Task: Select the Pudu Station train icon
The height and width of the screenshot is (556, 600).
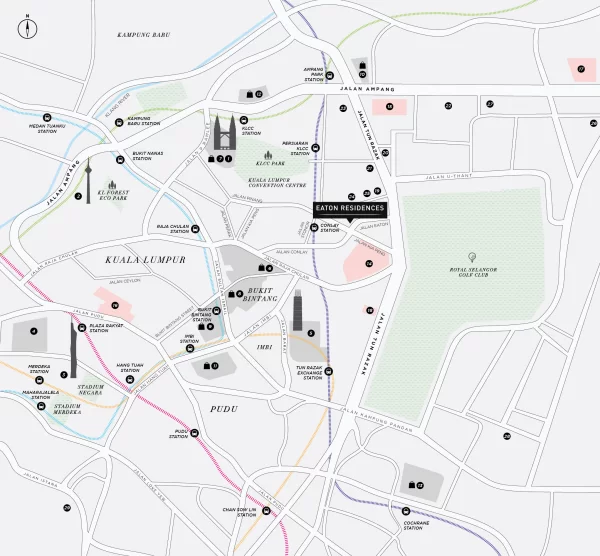Action: click(194, 433)
